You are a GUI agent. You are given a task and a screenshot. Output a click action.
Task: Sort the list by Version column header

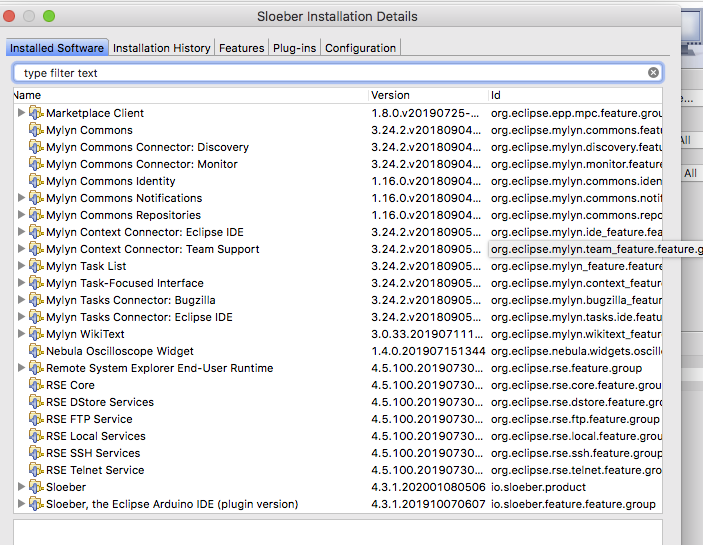(429, 95)
